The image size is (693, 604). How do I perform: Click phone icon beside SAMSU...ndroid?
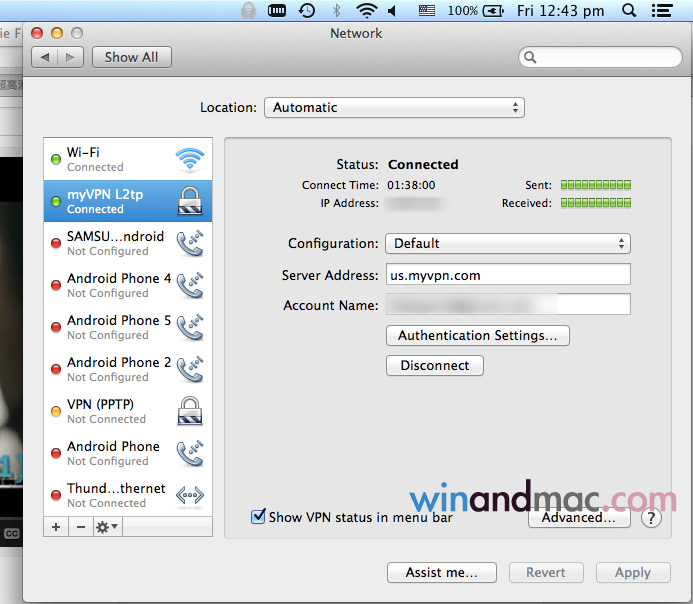190,243
